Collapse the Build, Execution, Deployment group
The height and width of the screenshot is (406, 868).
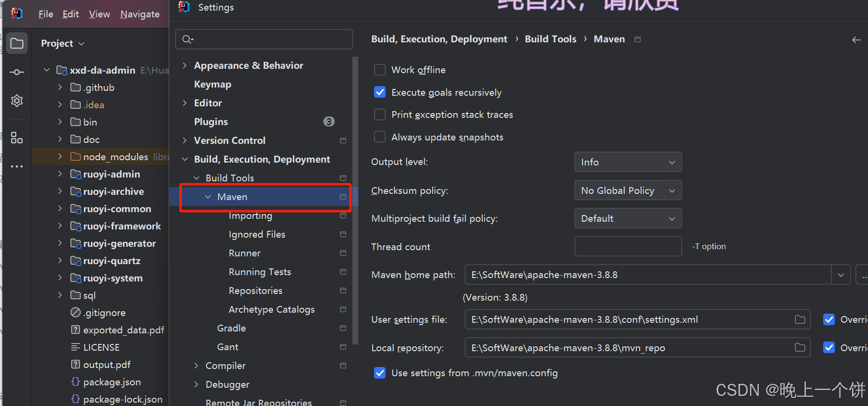click(x=185, y=159)
